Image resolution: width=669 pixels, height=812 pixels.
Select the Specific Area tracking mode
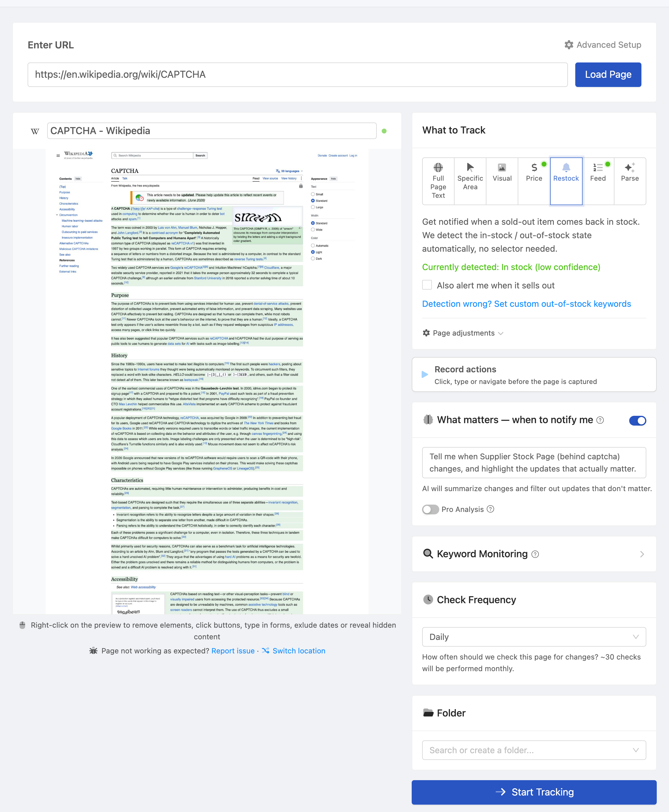coord(470,181)
